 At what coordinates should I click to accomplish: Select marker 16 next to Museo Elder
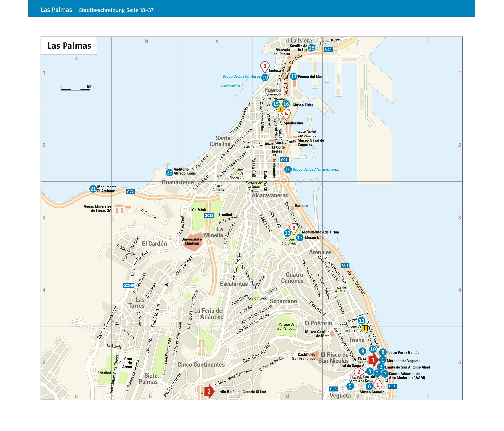coord(286,104)
